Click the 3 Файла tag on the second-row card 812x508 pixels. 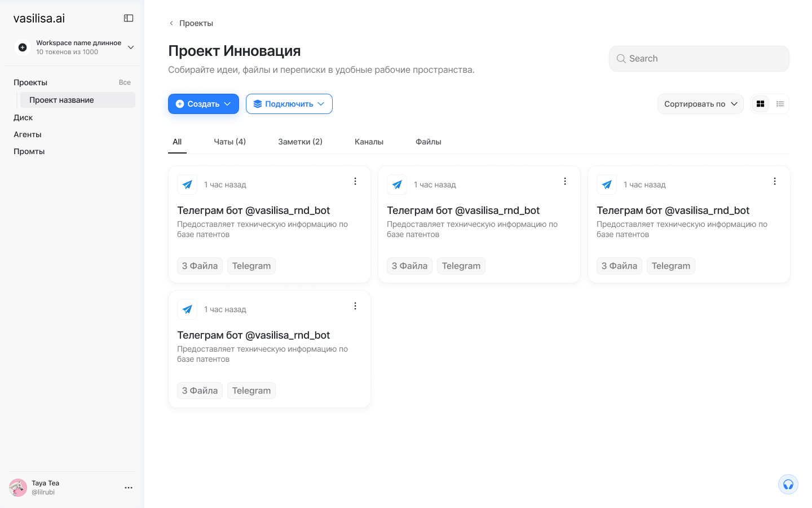coord(200,391)
